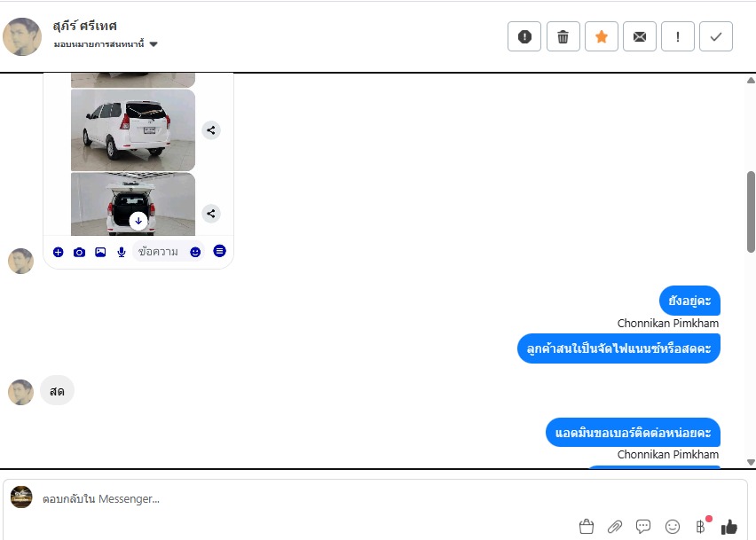Open saved replies speech bubble icon
This screenshot has height=540, width=756.
pyautogui.click(x=643, y=527)
